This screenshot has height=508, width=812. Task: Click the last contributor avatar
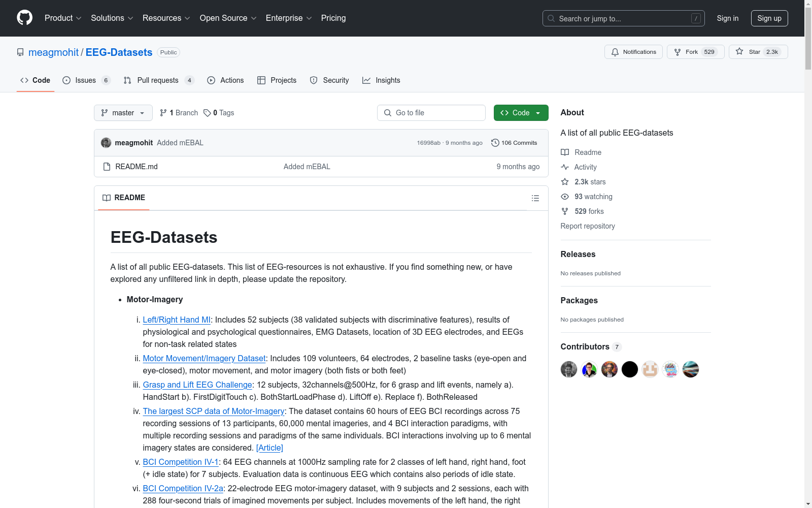click(x=691, y=369)
